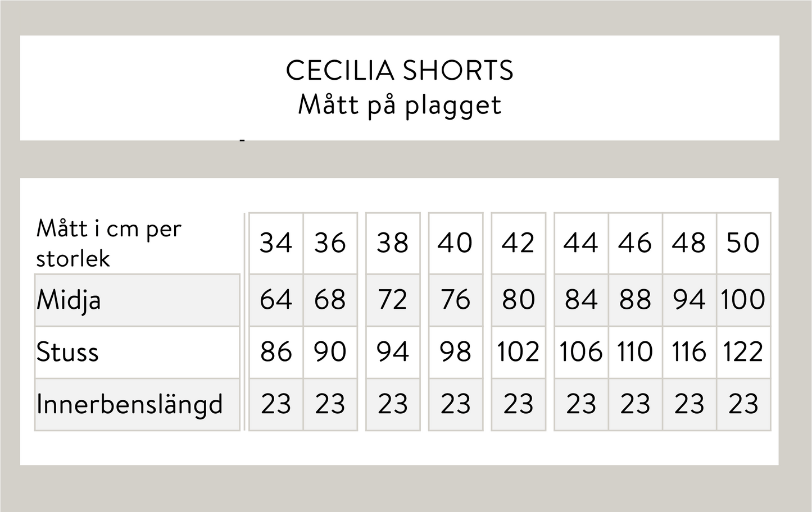Select the Midja row label

pyautogui.click(x=69, y=300)
